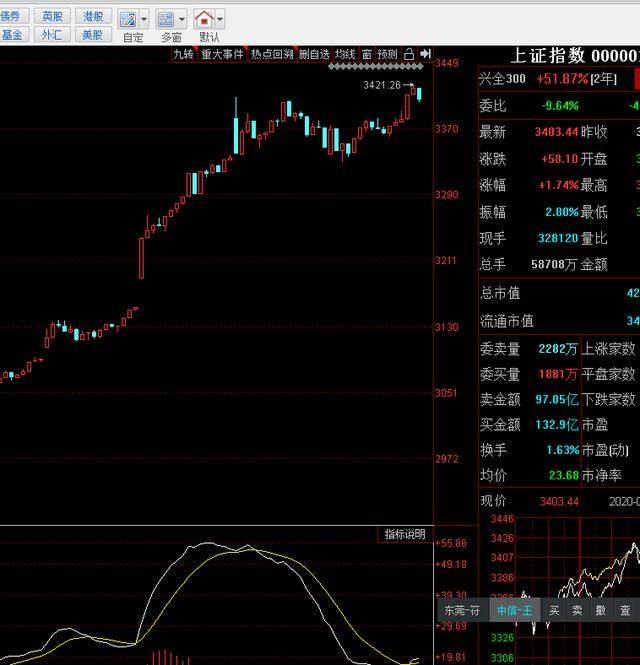
Task: Toggle the chart lock icon
Action: [409, 54]
